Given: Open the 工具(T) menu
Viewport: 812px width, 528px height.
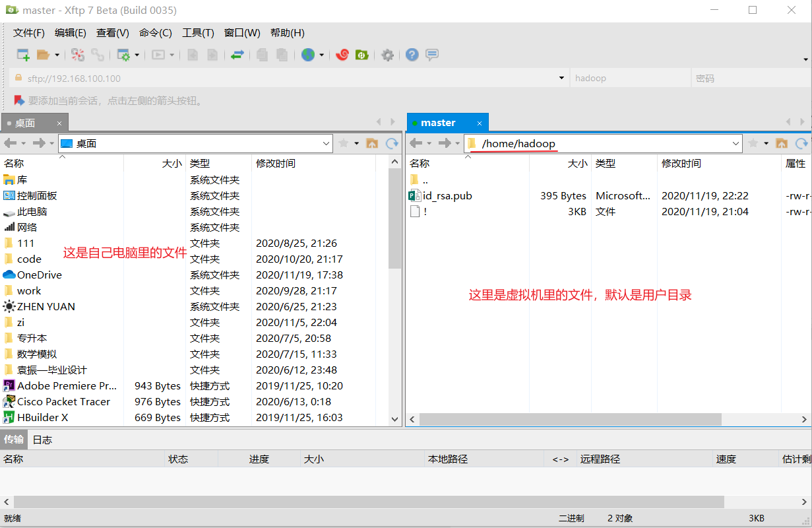Looking at the screenshot, I should tap(198, 32).
